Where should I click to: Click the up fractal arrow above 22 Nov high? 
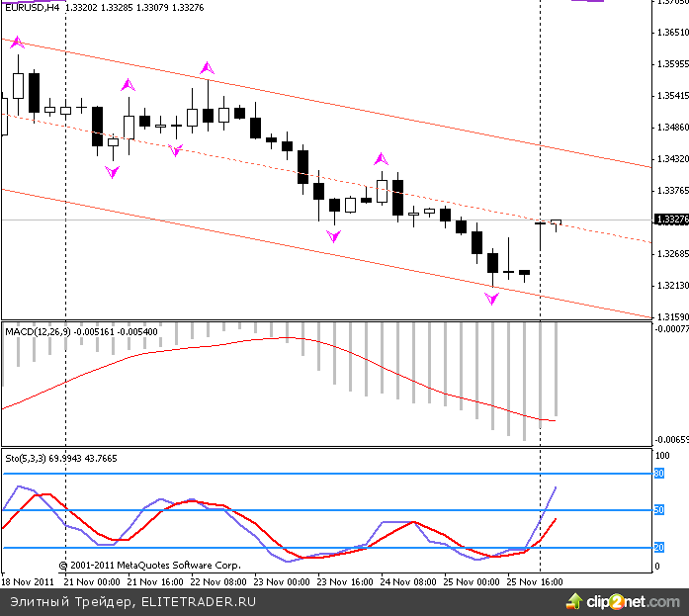coord(207,68)
